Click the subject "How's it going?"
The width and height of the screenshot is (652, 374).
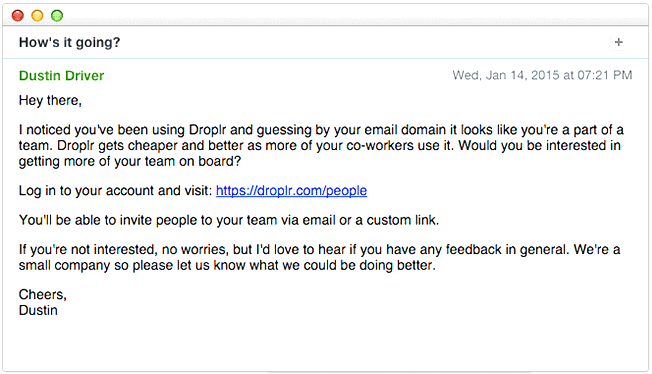69,42
